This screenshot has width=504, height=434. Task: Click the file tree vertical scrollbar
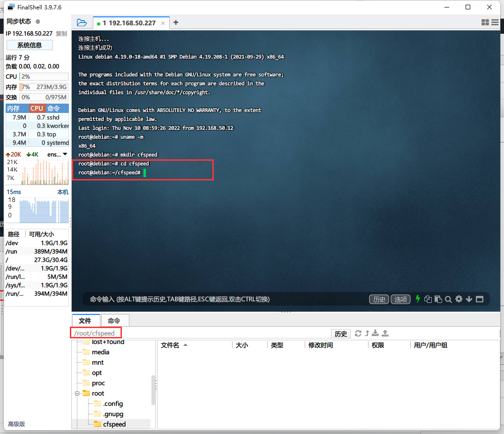pyautogui.click(x=153, y=389)
